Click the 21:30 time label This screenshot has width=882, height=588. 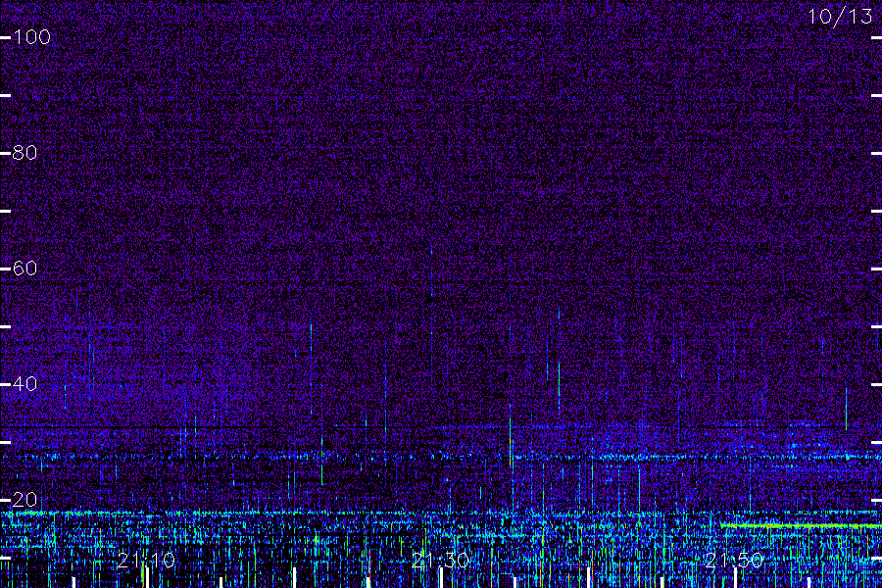pos(440,560)
